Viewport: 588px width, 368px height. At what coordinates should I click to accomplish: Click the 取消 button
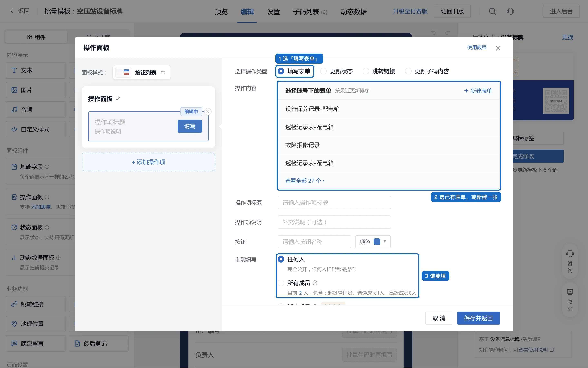click(439, 318)
